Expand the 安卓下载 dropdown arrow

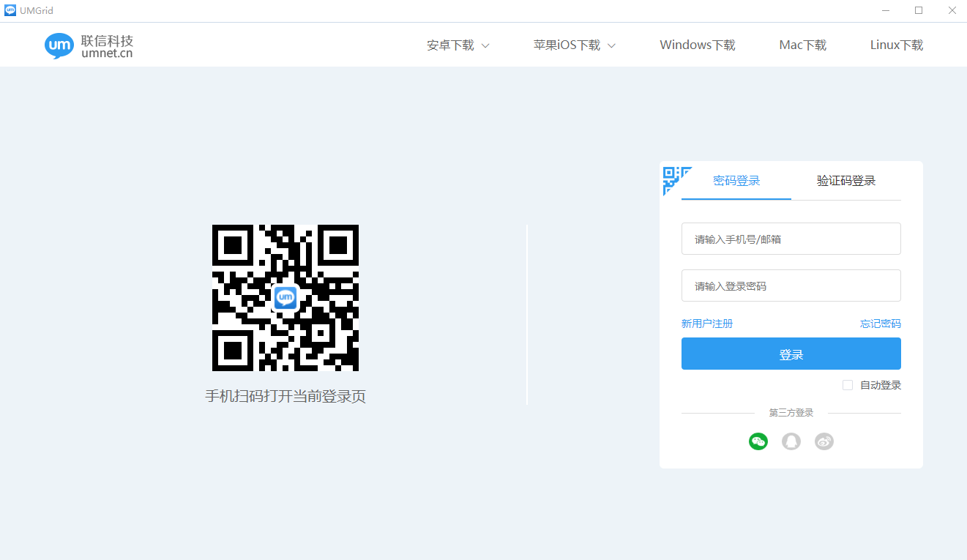coord(485,45)
